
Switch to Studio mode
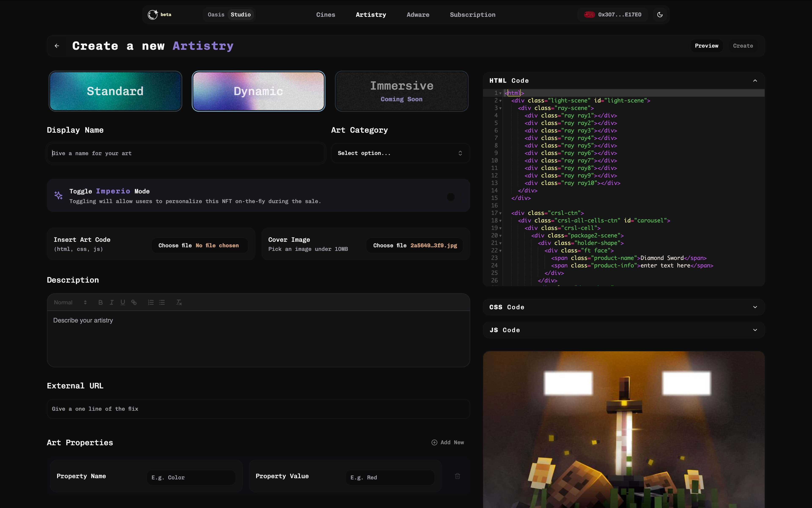point(241,14)
